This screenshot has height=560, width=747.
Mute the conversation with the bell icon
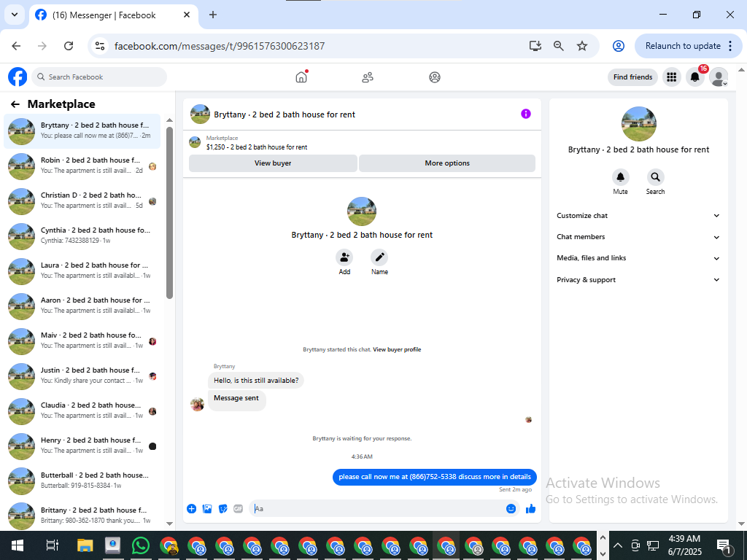[x=620, y=177]
